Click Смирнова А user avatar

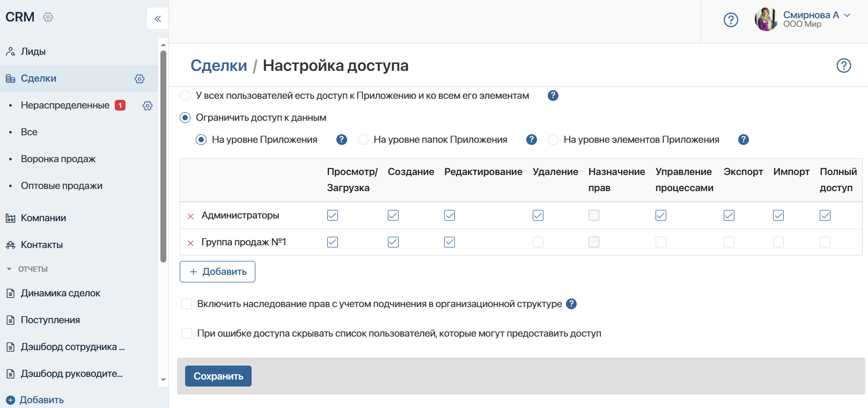tap(766, 19)
